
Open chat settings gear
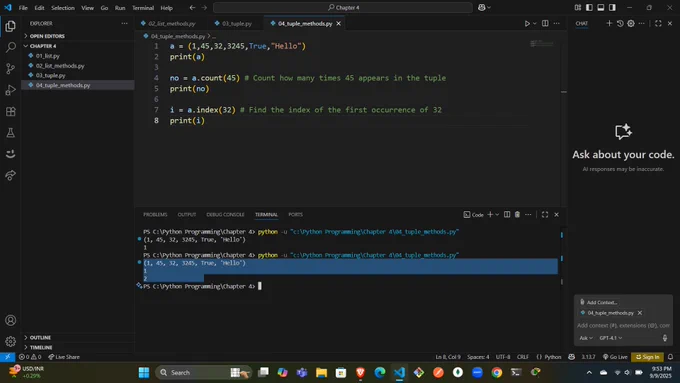(631, 23)
